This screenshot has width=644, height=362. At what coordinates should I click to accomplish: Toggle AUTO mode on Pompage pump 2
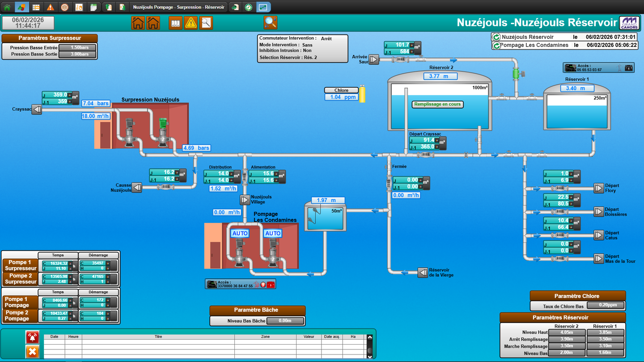272,233
